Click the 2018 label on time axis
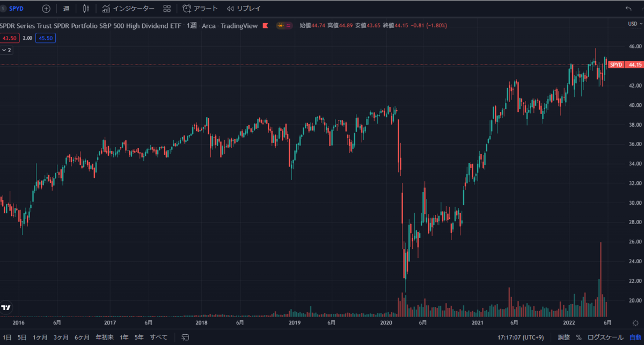The image size is (644, 345). 202,322
